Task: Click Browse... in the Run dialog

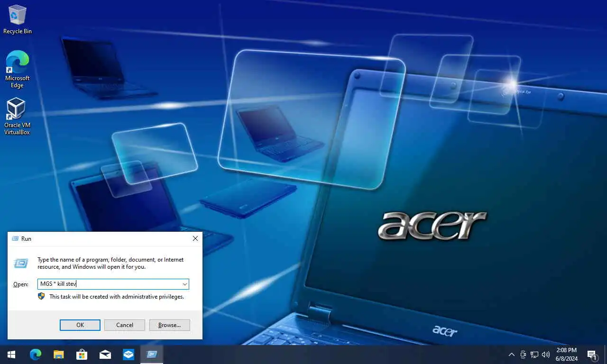Action: pyautogui.click(x=169, y=325)
